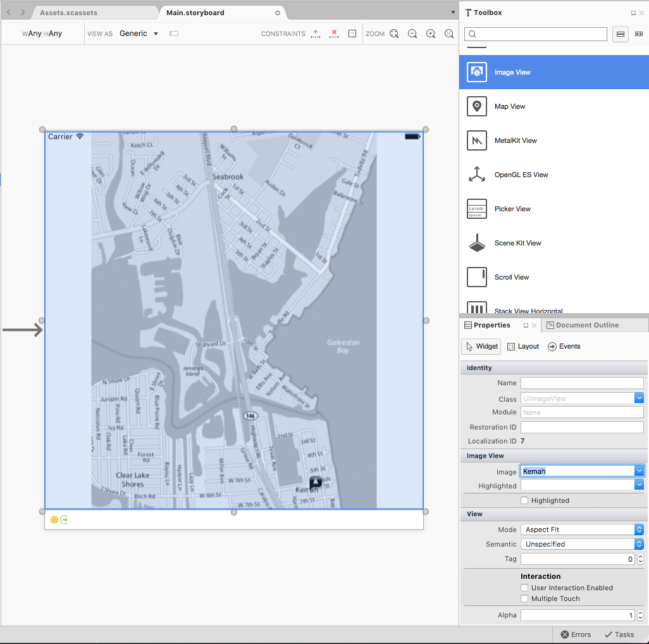Select the Picker View in Toolbox
The image size is (649, 644).
point(512,209)
